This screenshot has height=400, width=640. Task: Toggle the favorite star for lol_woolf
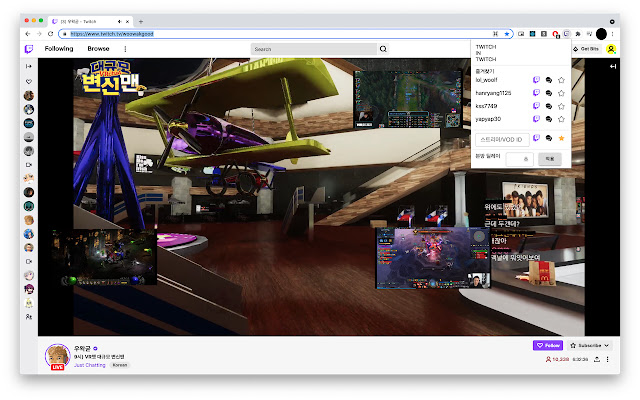(x=561, y=80)
